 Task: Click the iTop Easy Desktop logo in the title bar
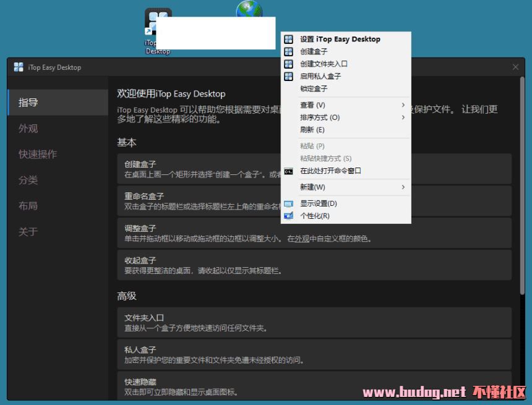19,67
